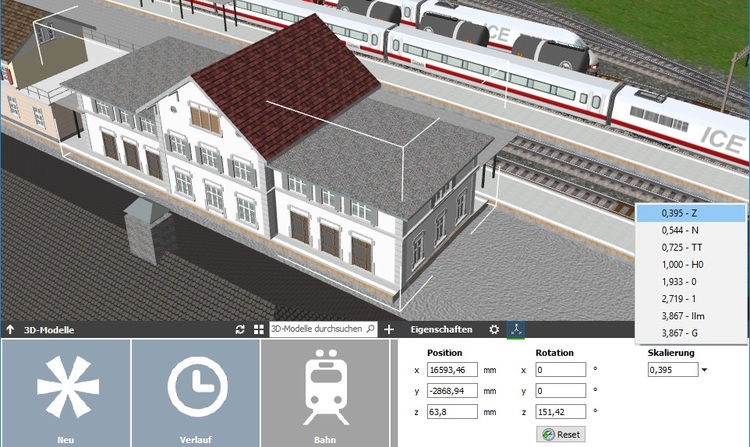Image resolution: width=750 pixels, height=447 pixels.
Task: Choose scale 2,719 - 1
Action: pos(691,299)
